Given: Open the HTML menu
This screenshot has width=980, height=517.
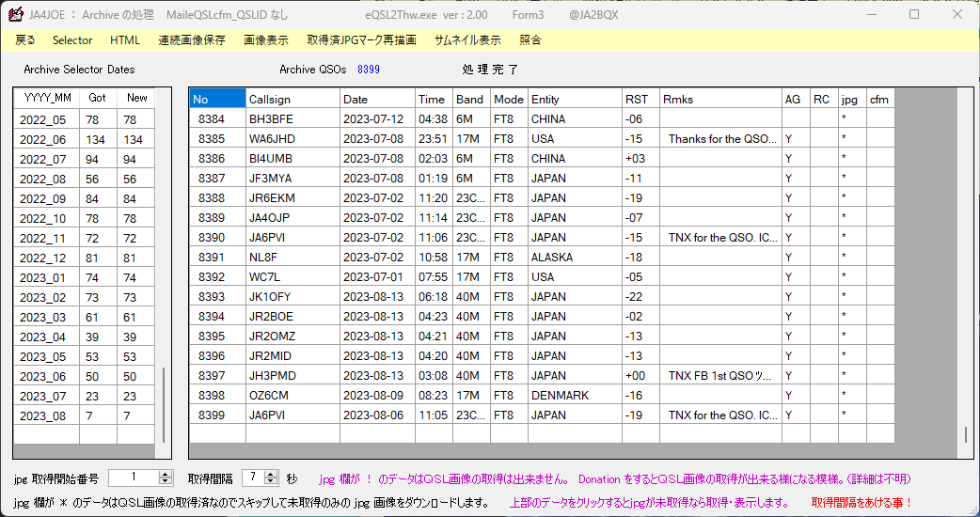Looking at the screenshot, I should [125, 40].
